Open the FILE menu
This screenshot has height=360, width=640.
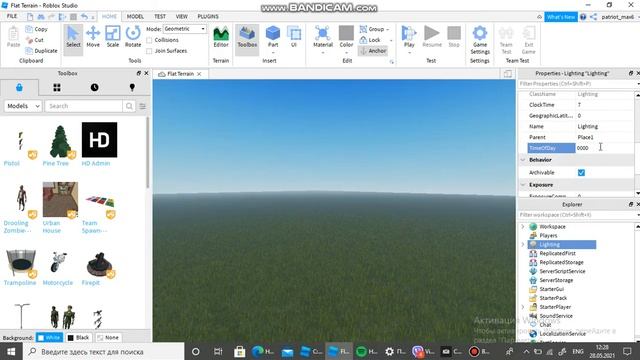pos(12,16)
